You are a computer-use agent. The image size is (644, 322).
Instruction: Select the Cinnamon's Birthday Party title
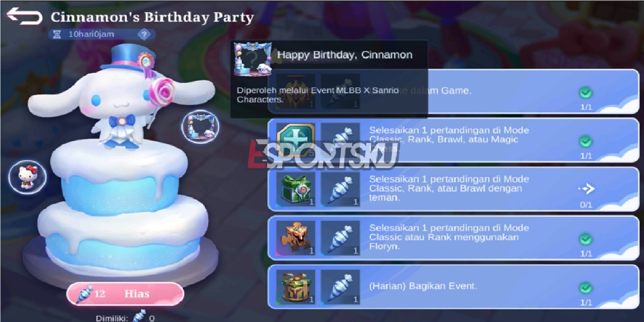point(152,17)
